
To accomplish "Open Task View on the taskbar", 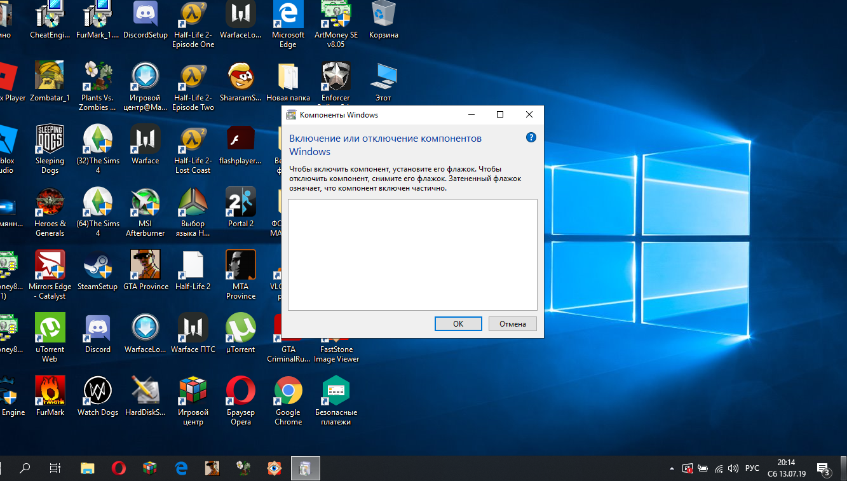I will point(55,468).
